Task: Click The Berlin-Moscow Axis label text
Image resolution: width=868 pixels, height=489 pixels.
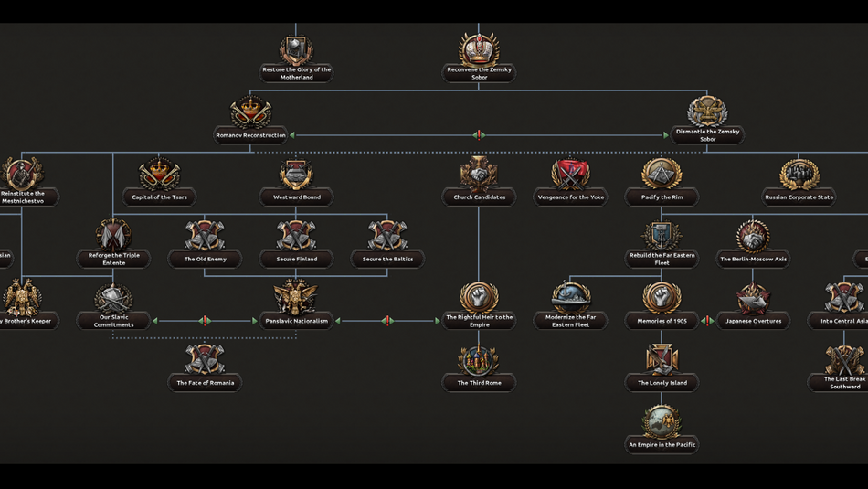Action: [754, 260]
